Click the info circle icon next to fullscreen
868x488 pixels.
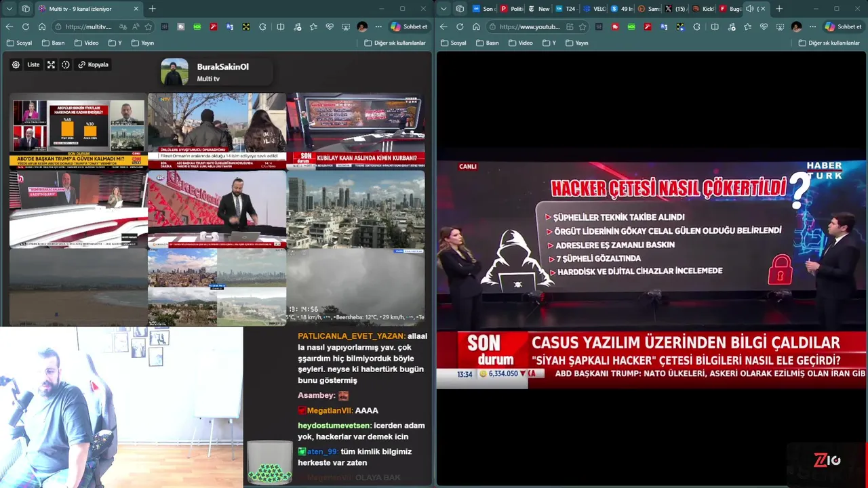66,65
